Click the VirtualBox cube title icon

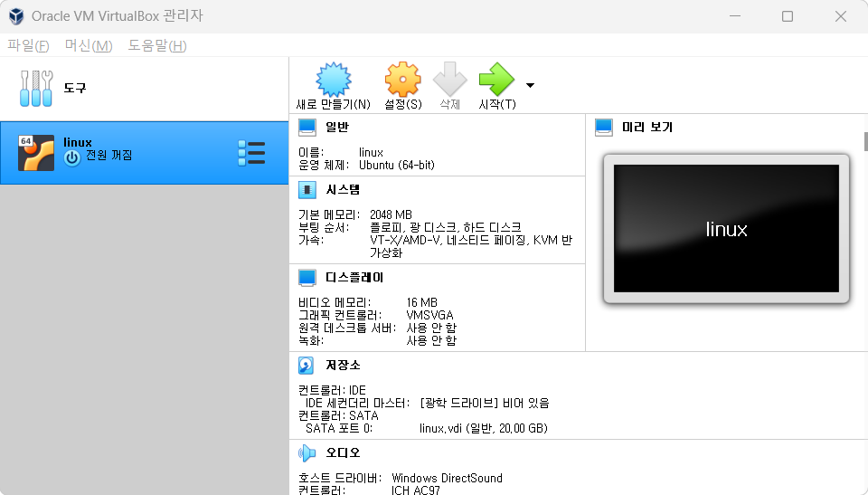[16, 16]
